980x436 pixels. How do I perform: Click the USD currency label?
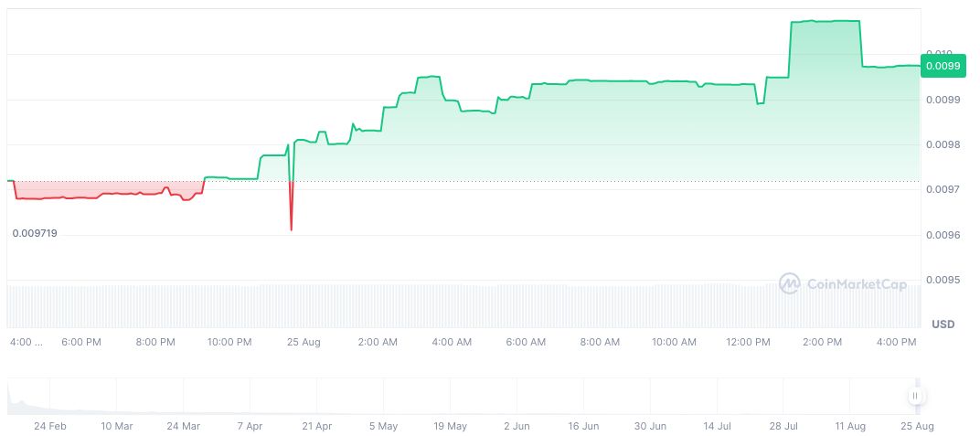click(x=943, y=324)
